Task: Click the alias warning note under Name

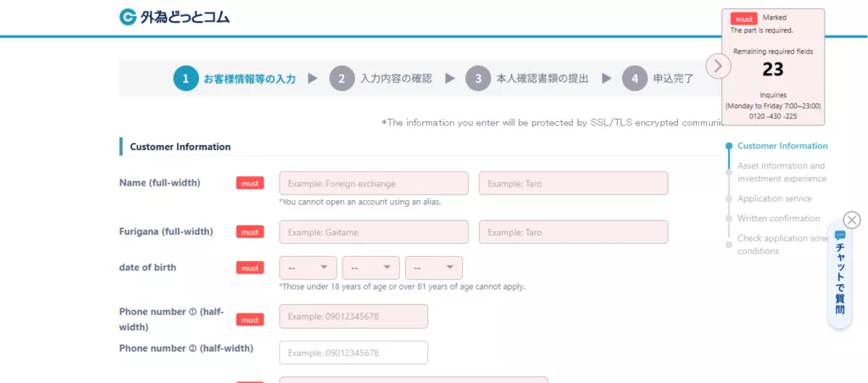Action: coord(359,202)
